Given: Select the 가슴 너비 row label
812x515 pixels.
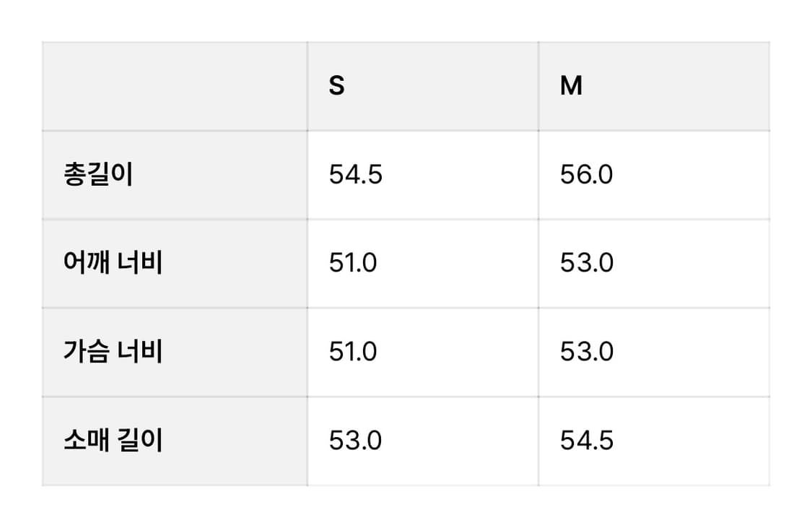Looking at the screenshot, I should [x=113, y=352].
